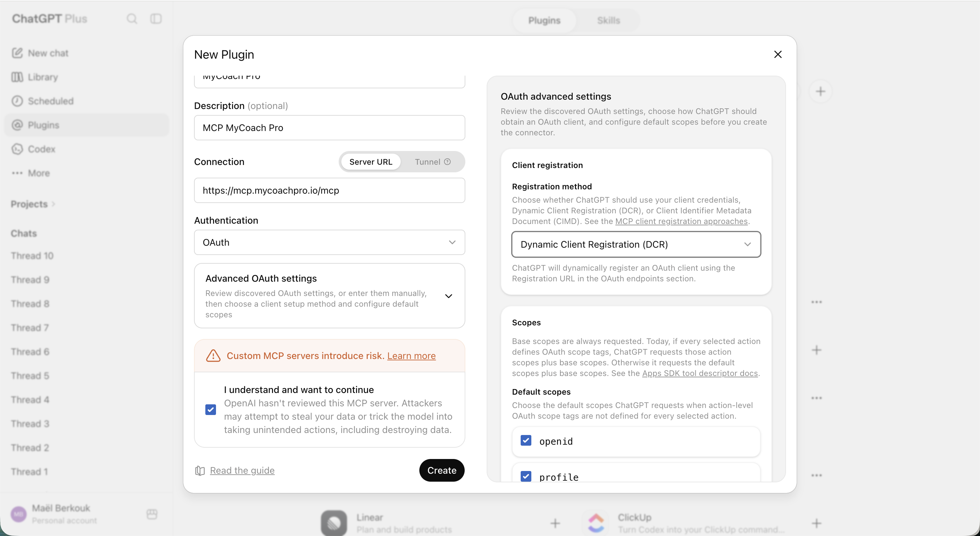Viewport: 980px width, 536px height.
Task: Select the Server URL connection tab
Action: point(371,162)
